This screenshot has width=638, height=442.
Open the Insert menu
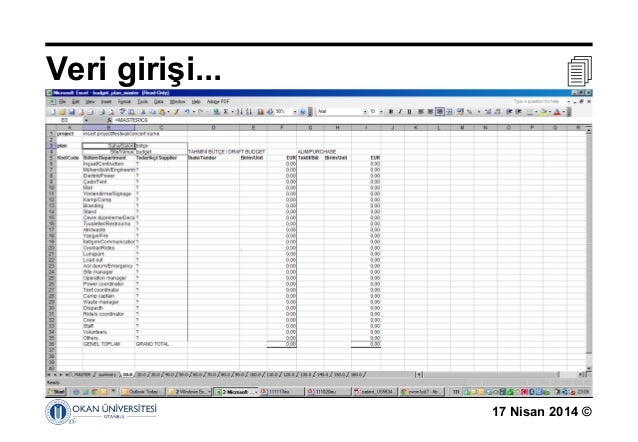pyautogui.click(x=106, y=101)
